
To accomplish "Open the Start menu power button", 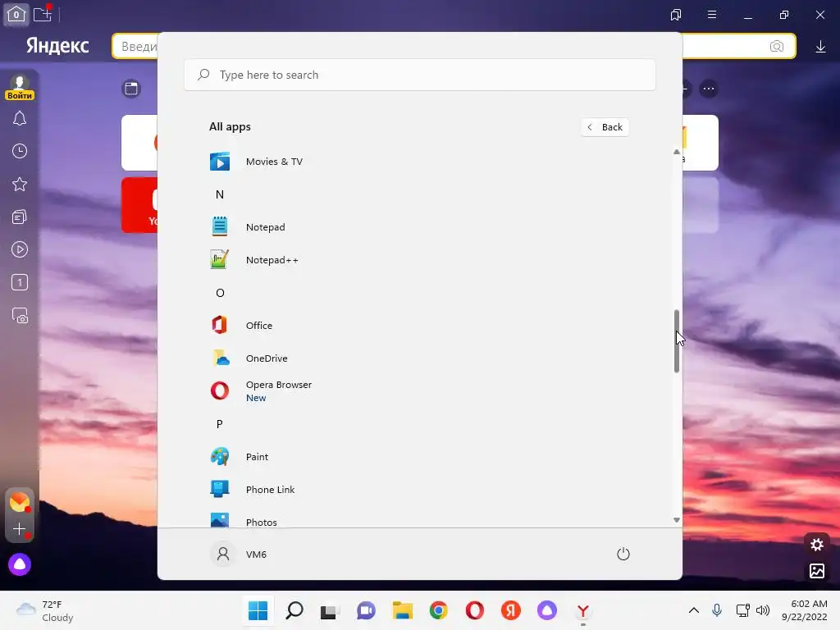I will point(623,554).
